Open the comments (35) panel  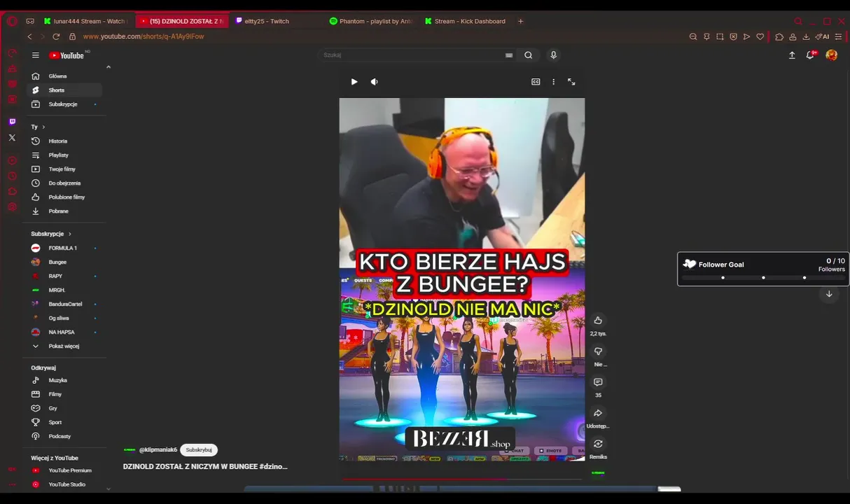click(598, 382)
